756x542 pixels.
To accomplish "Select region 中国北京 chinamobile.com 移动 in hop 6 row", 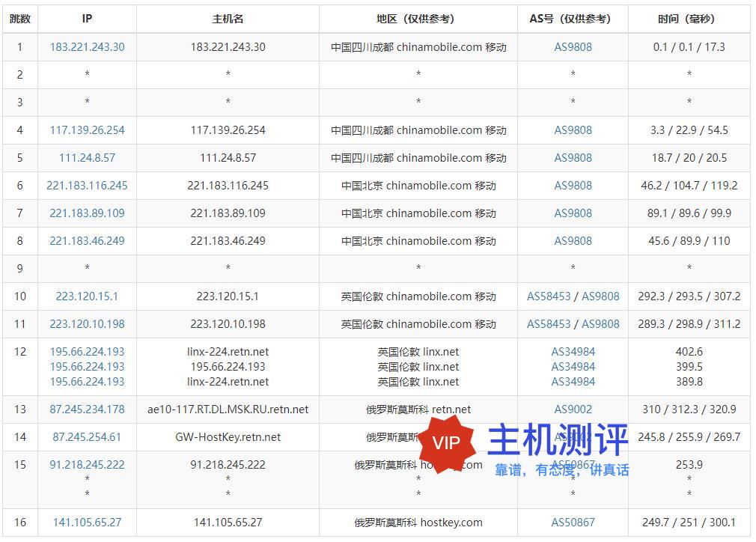I will pos(418,185).
